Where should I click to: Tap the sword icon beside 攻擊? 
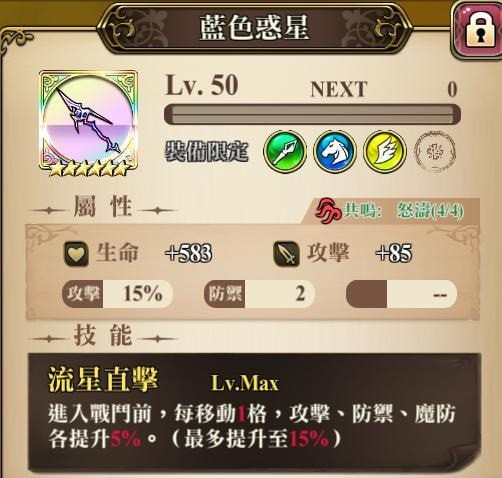(x=286, y=254)
